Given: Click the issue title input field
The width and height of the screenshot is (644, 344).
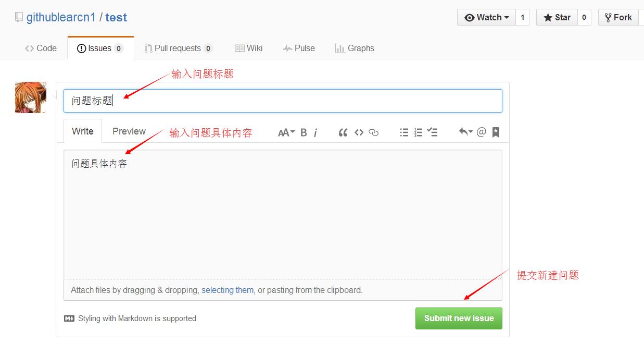Looking at the screenshot, I should click(x=283, y=101).
